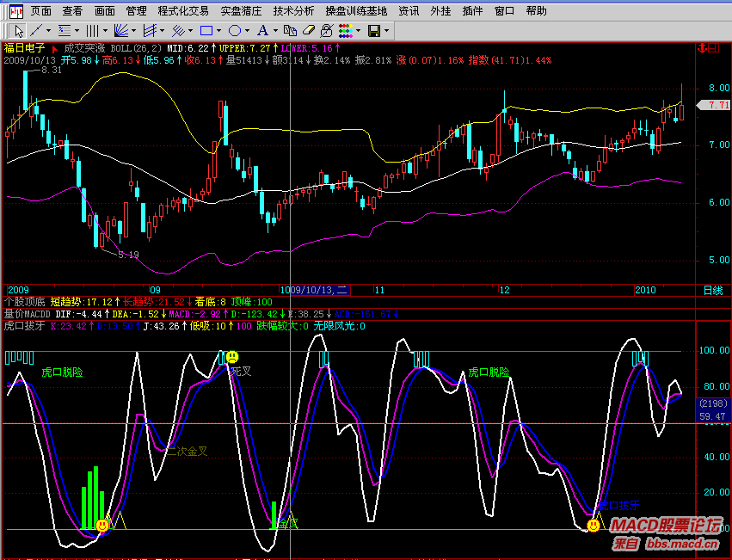
Task: Expand trend line tool dropdown arrow
Action: coord(48,31)
